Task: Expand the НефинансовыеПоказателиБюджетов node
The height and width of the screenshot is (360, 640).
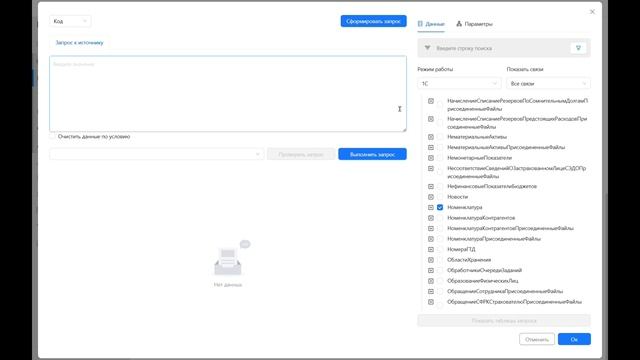Action: pyautogui.click(x=431, y=187)
